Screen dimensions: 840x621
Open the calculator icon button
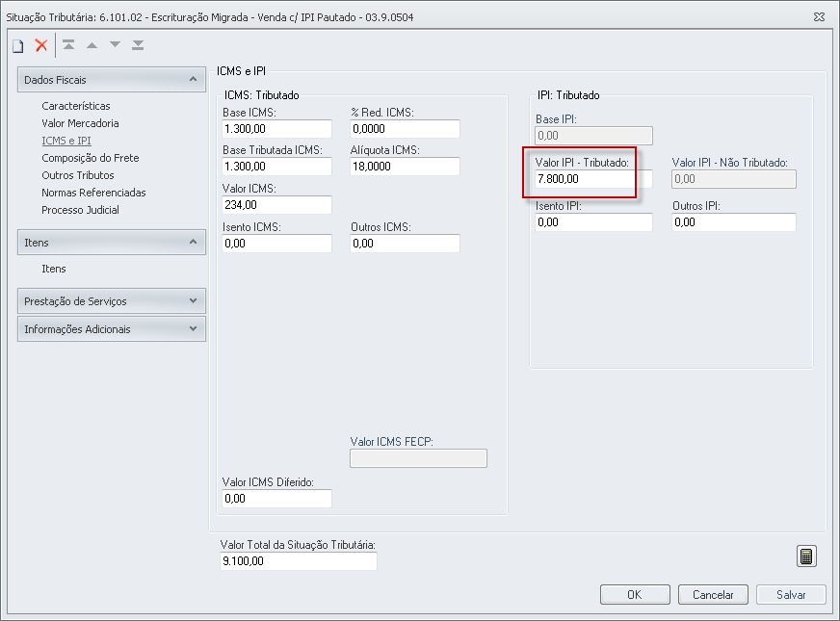pos(806,556)
